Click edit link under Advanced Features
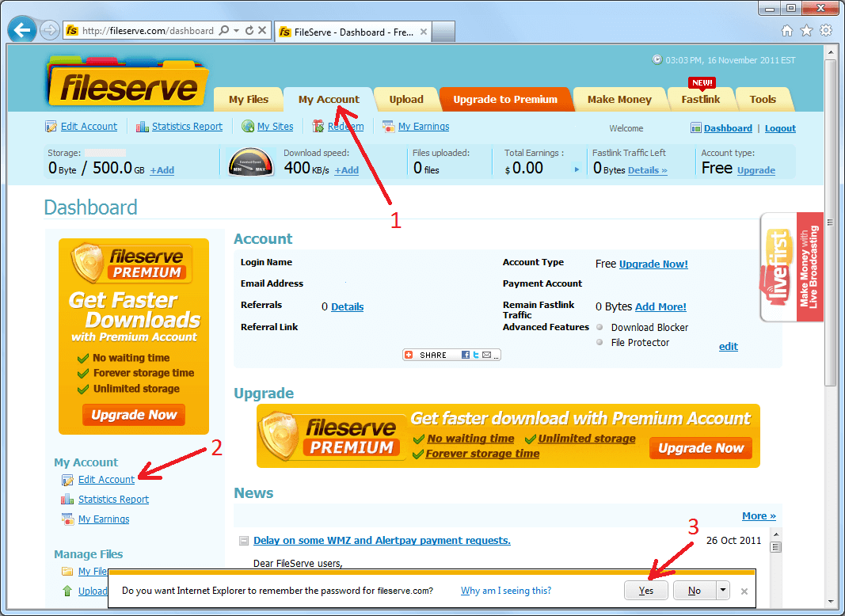 729,347
